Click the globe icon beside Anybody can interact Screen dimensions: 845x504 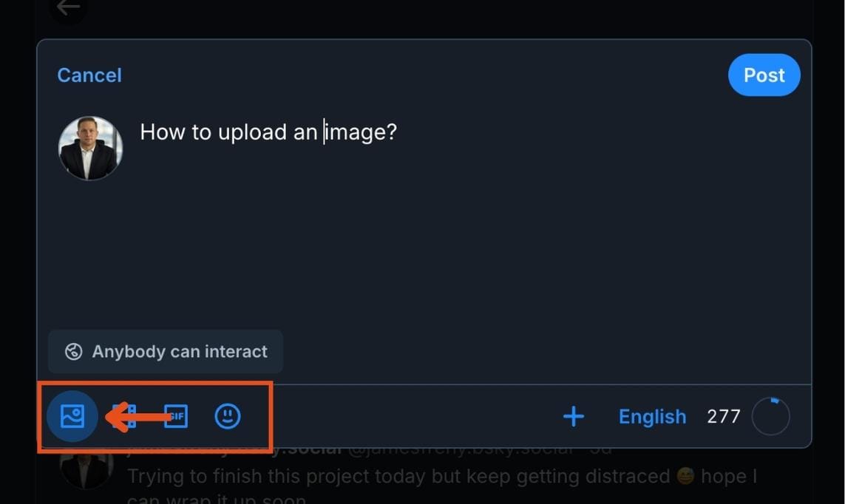74,352
